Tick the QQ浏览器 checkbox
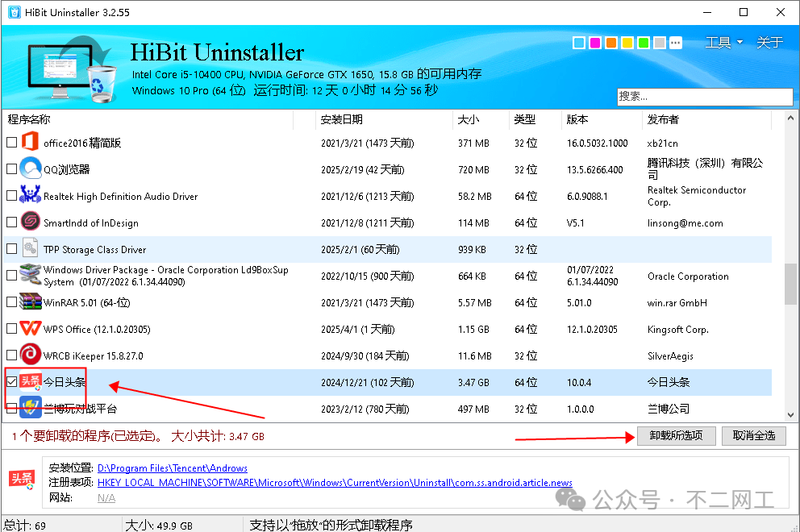Image resolution: width=800 pixels, height=532 pixels. [x=11, y=170]
